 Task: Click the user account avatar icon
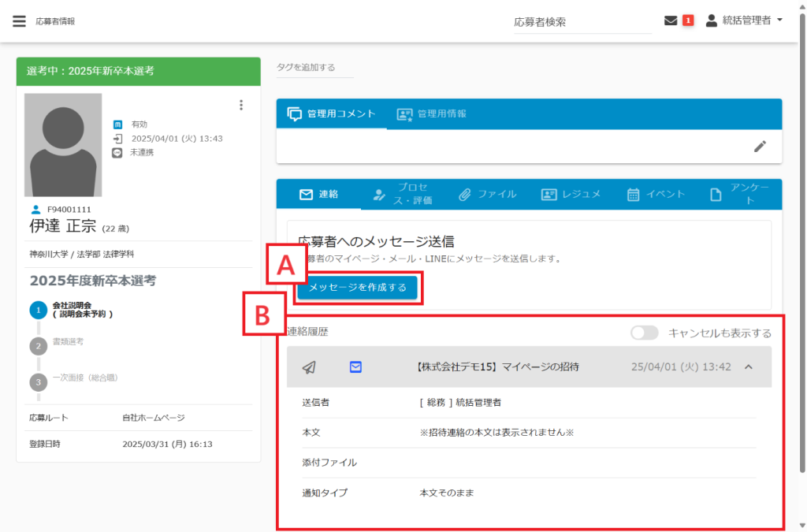(712, 21)
